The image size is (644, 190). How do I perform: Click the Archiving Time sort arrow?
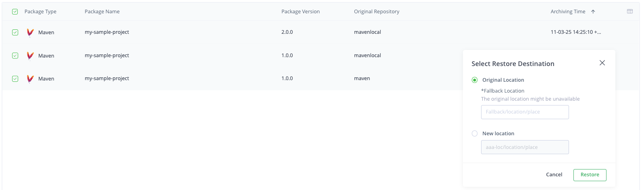(593, 12)
